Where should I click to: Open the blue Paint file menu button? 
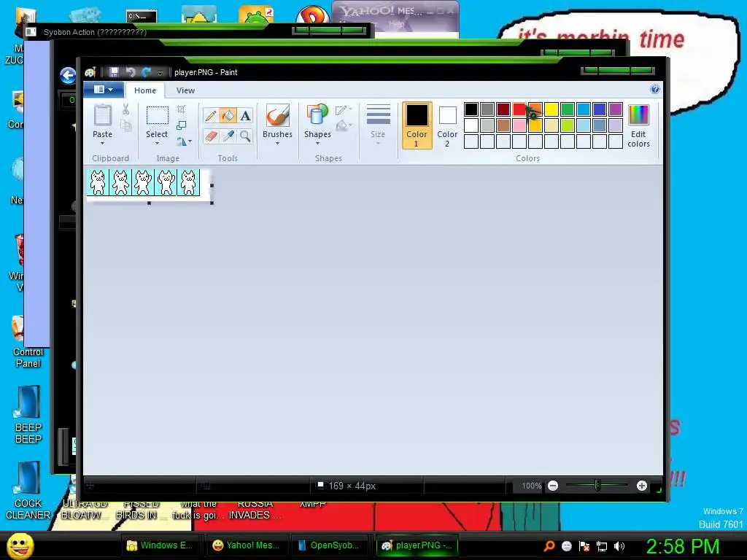click(x=104, y=90)
